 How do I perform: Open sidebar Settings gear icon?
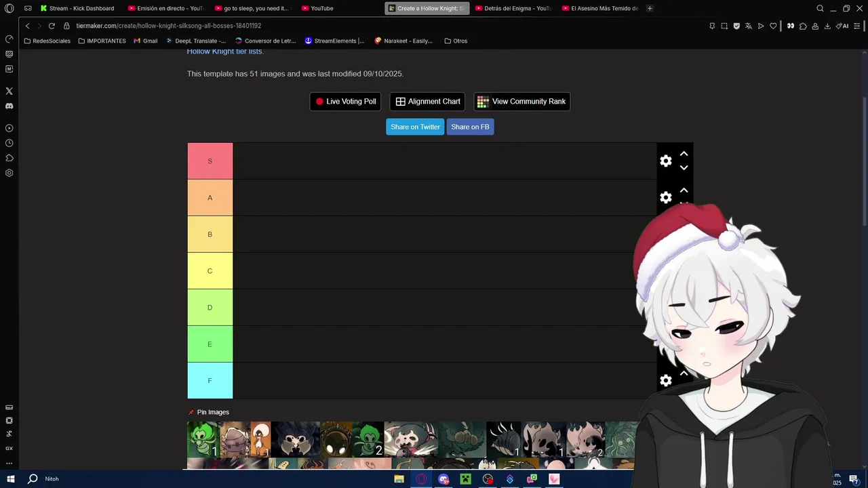pos(9,173)
